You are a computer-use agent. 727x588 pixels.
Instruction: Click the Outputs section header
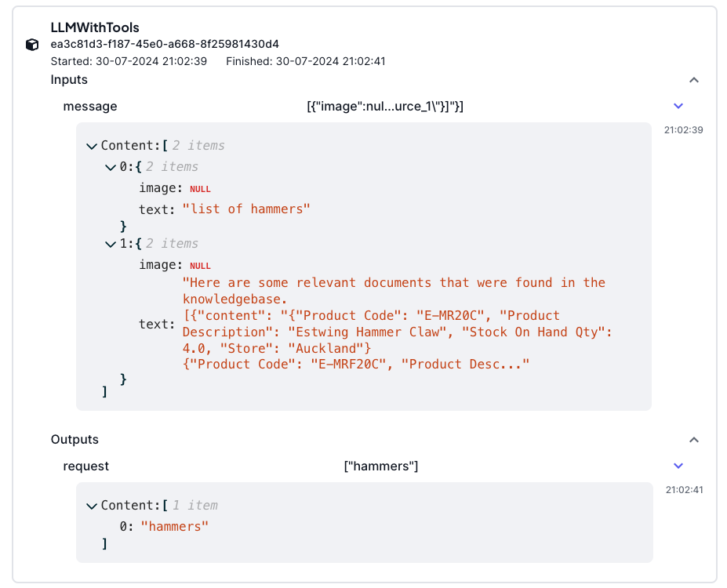[x=75, y=440]
